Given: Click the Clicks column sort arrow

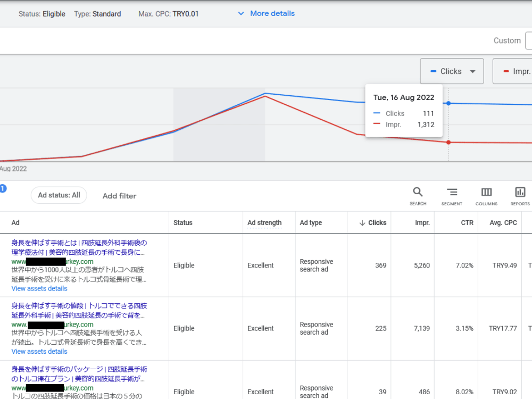Looking at the screenshot, I should pyautogui.click(x=362, y=223).
